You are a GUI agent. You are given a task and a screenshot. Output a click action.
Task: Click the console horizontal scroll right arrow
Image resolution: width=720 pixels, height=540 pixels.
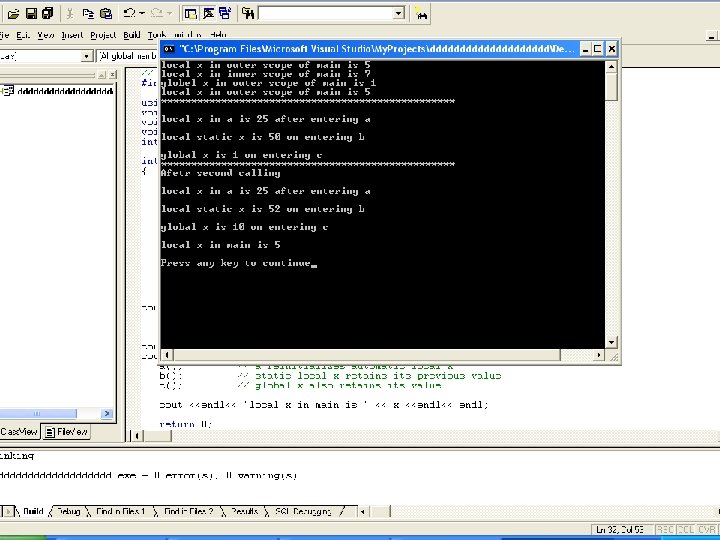click(598, 354)
